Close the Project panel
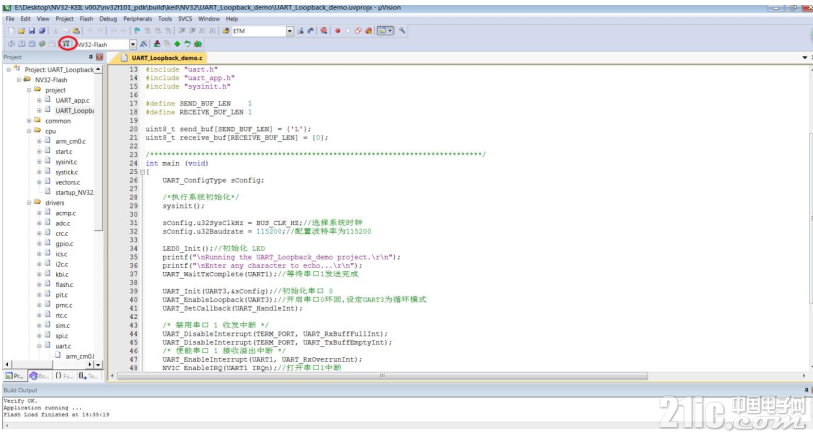This screenshot has width=813, height=438. (x=100, y=57)
